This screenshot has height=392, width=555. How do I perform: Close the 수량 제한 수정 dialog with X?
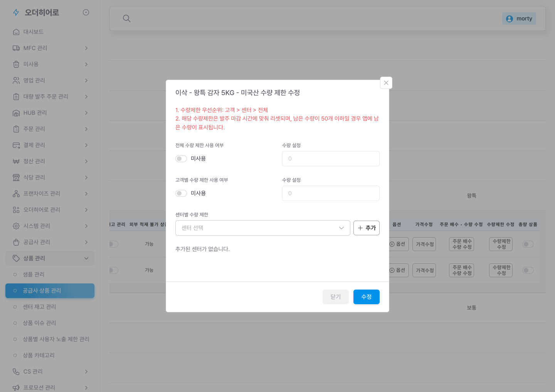pyautogui.click(x=386, y=83)
